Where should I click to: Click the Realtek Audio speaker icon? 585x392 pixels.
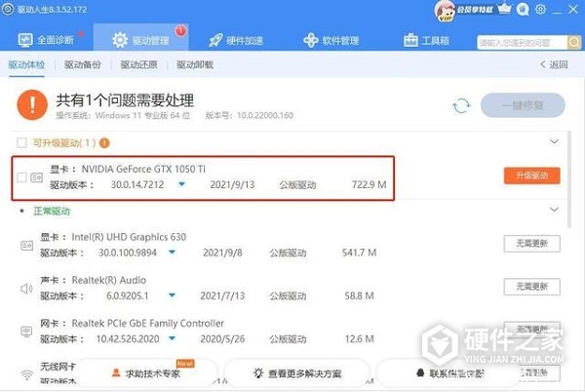26,289
